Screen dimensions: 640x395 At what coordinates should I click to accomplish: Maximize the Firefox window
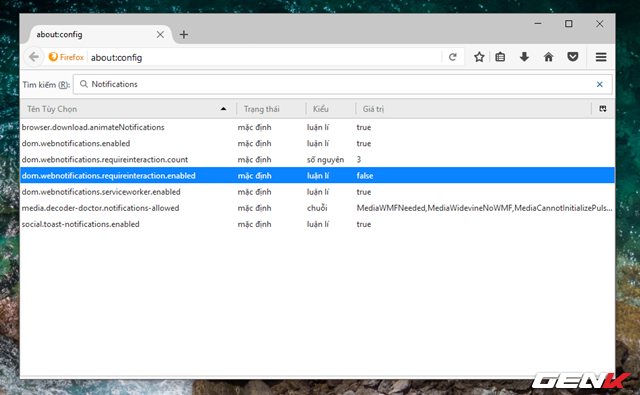pyautogui.click(x=569, y=24)
